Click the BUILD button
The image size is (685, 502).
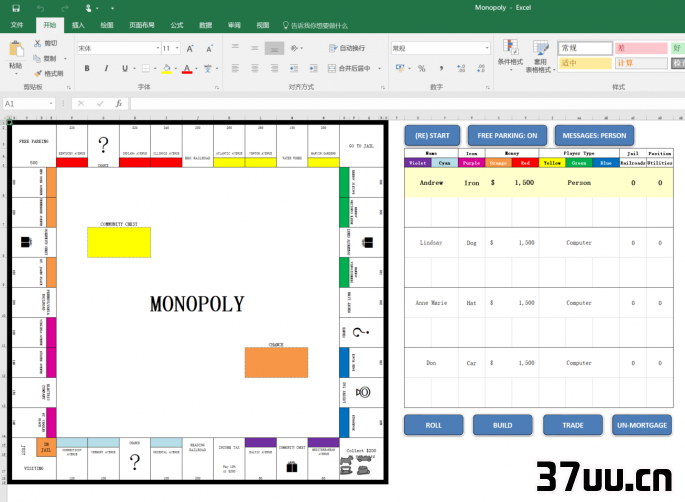[502, 425]
